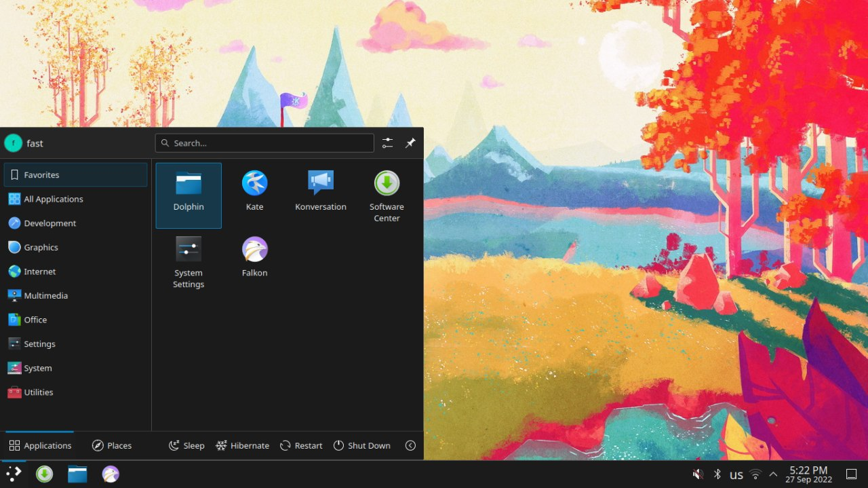Click the Search input field
The width and height of the screenshot is (868, 488).
pyautogui.click(x=264, y=143)
